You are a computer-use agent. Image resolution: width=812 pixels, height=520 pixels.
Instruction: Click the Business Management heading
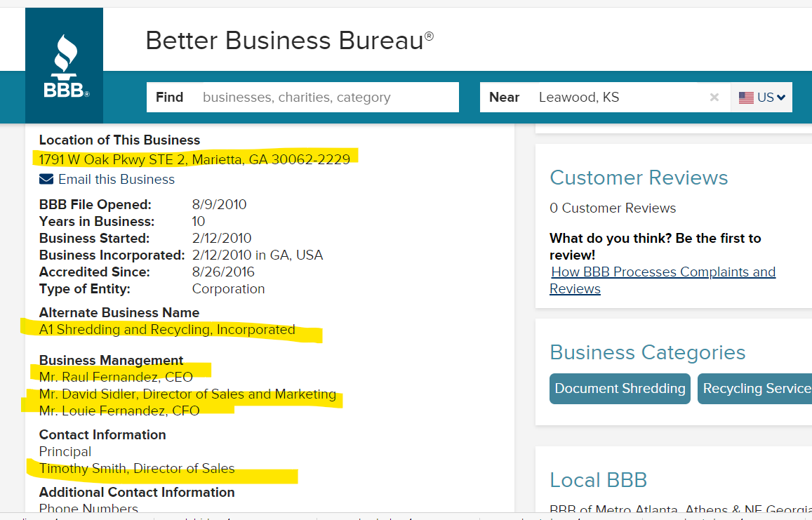tap(111, 360)
